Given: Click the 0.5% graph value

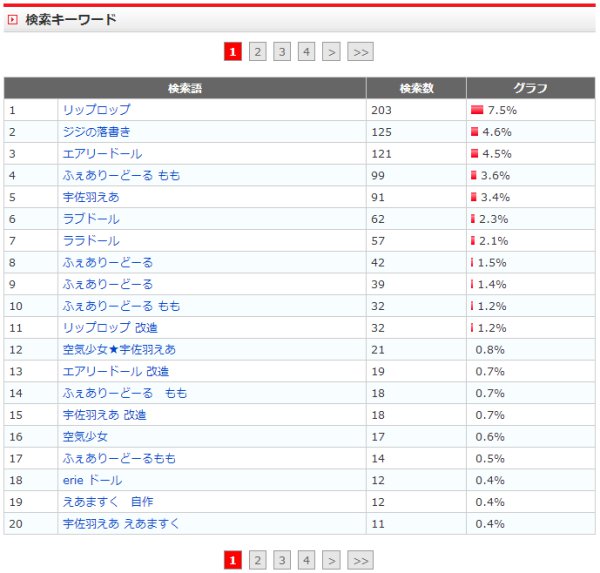Looking at the screenshot, I should 490,459.
